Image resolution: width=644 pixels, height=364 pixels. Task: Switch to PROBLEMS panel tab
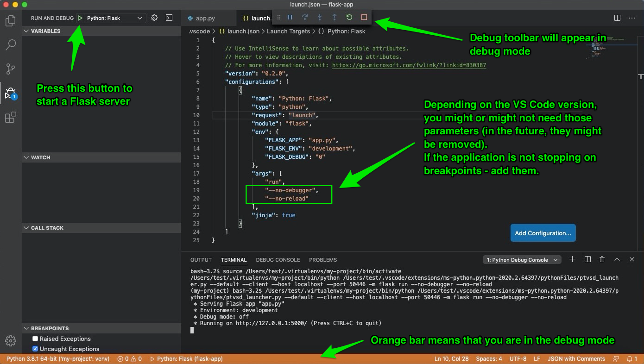tap(323, 260)
